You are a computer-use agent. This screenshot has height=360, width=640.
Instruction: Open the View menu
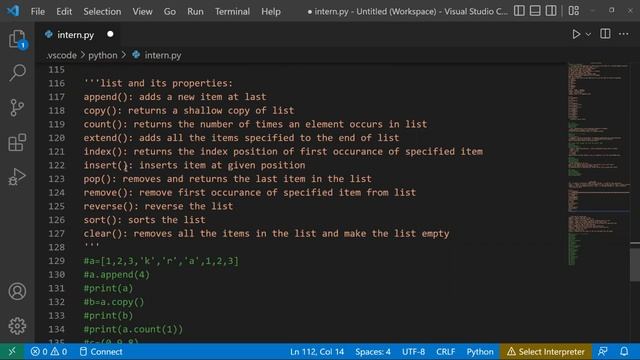pyautogui.click(x=142, y=11)
